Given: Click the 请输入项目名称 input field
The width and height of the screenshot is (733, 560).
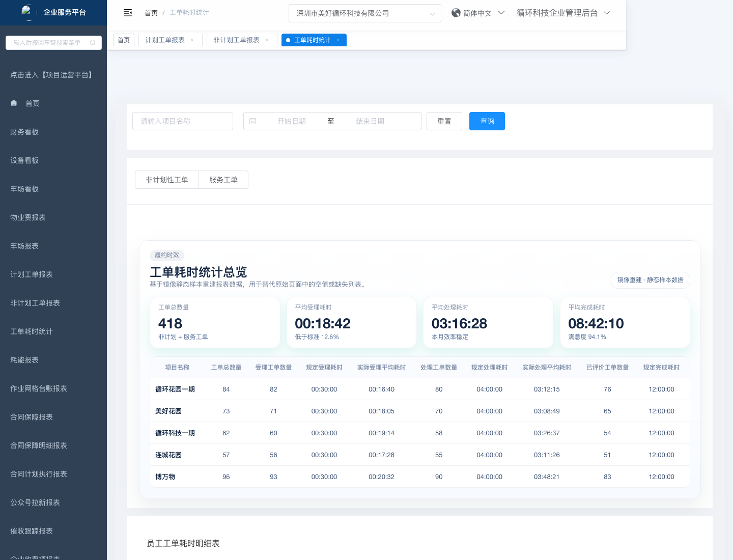Looking at the screenshot, I should click(183, 121).
